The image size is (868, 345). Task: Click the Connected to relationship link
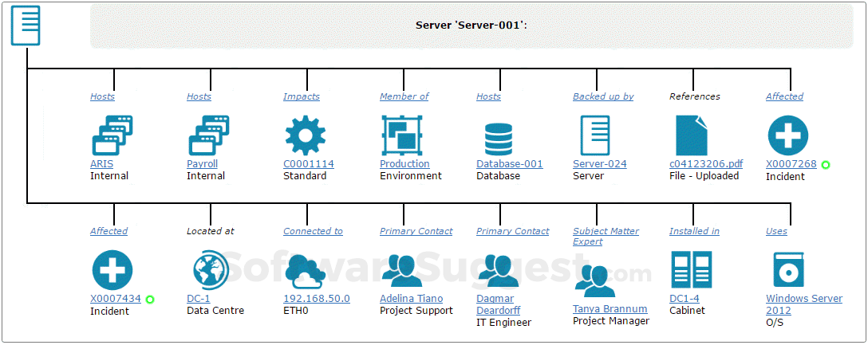(313, 231)
